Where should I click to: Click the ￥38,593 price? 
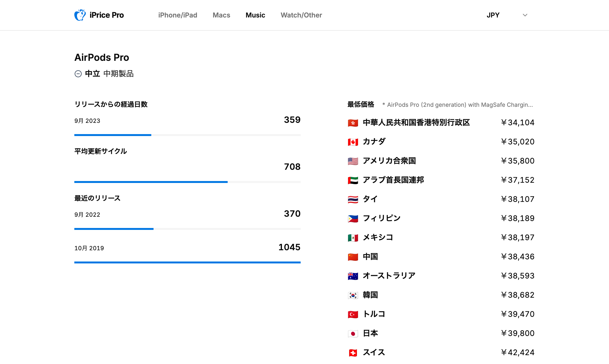tap(517, 275)
